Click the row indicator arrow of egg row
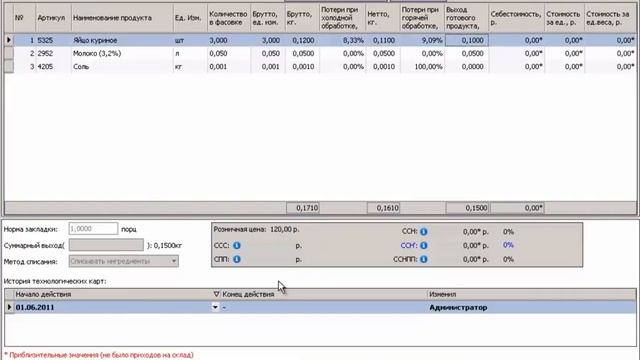Image resolution: width=640 pixels, height=360 pixels. (9, 40)
